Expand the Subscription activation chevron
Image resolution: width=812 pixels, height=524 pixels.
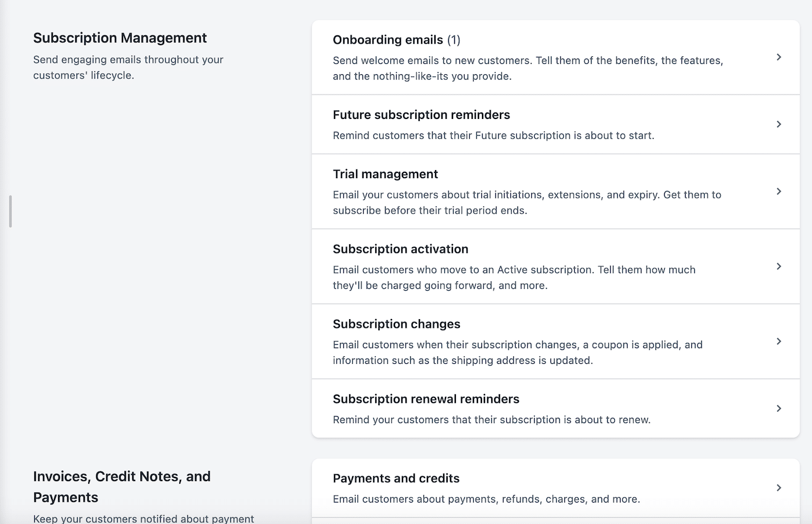[779, 266]
